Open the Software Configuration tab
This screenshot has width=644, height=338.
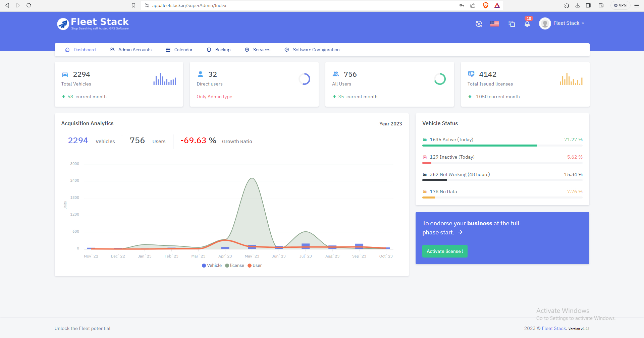312,50
